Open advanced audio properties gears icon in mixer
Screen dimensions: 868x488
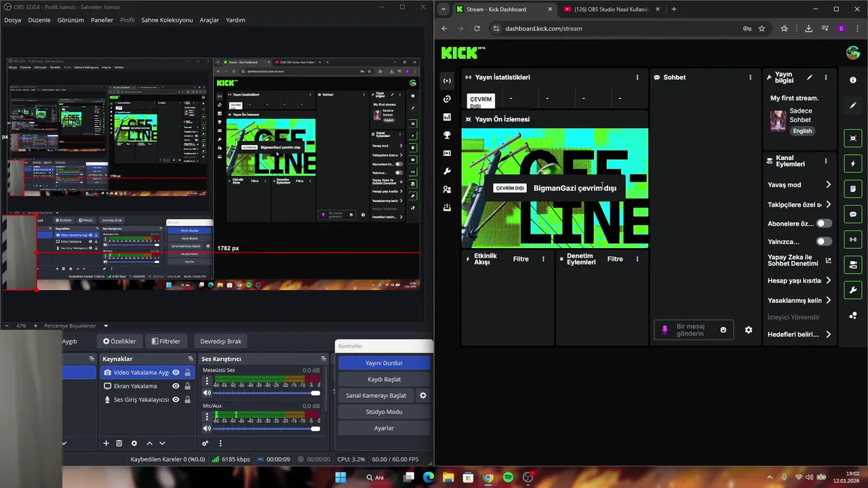pos(205,443)
